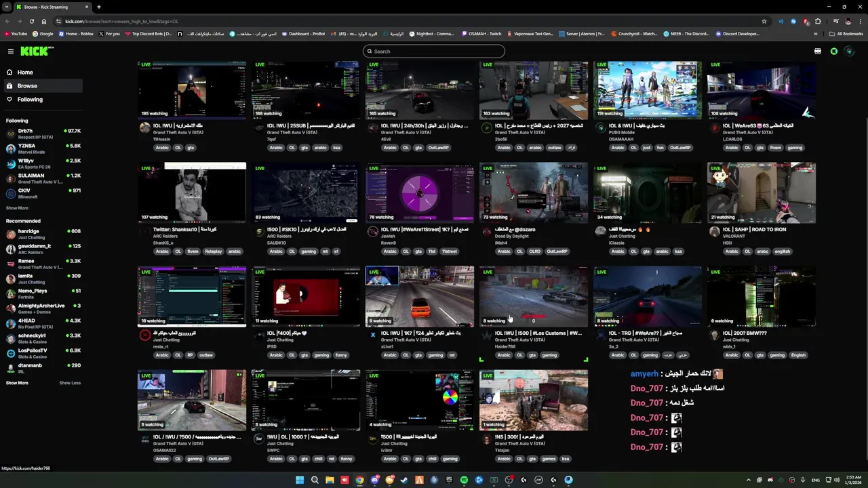Image resolution: width=868 pixels, height=488 pixels.
Task: Open the stream thumbnail with 195 watching
Action: pyautogui.click(x=192, y=90)
